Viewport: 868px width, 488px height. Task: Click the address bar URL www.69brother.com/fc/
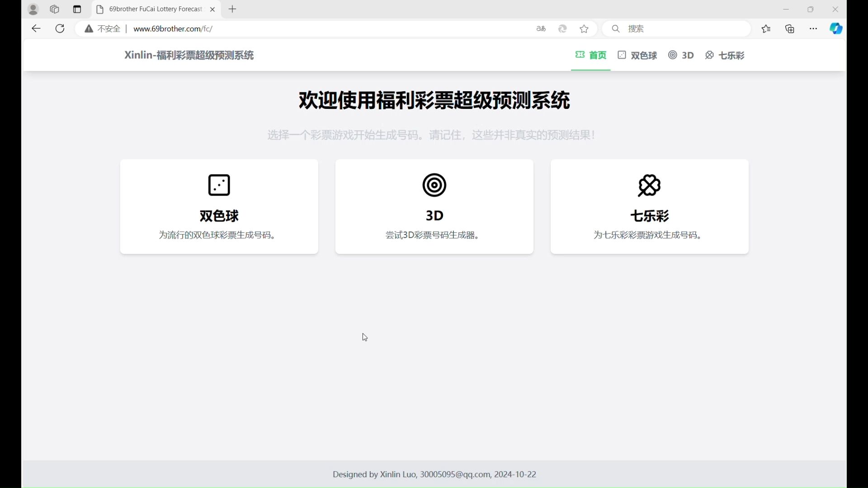point(173,29)
